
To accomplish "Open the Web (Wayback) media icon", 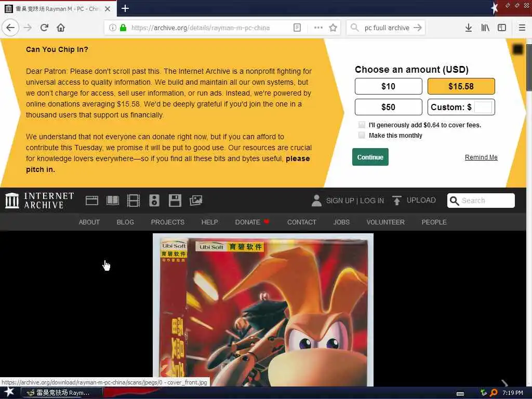I will tap(91, 201).
